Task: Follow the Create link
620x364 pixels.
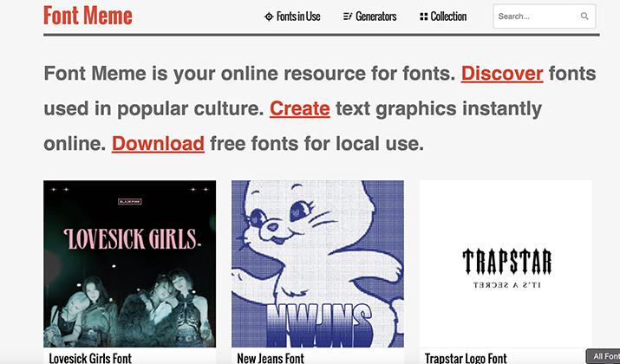Action: tap(300, 108)
